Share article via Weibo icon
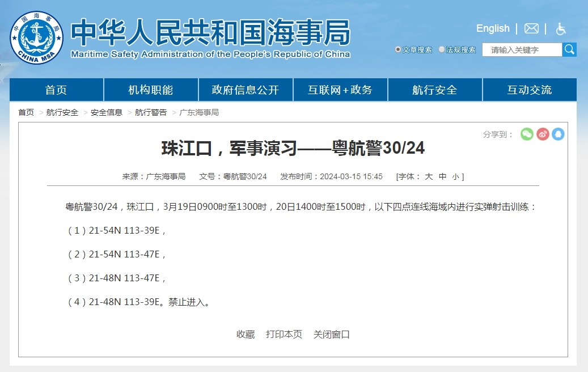This screenshot has height=372, width=588. [543, 134]
